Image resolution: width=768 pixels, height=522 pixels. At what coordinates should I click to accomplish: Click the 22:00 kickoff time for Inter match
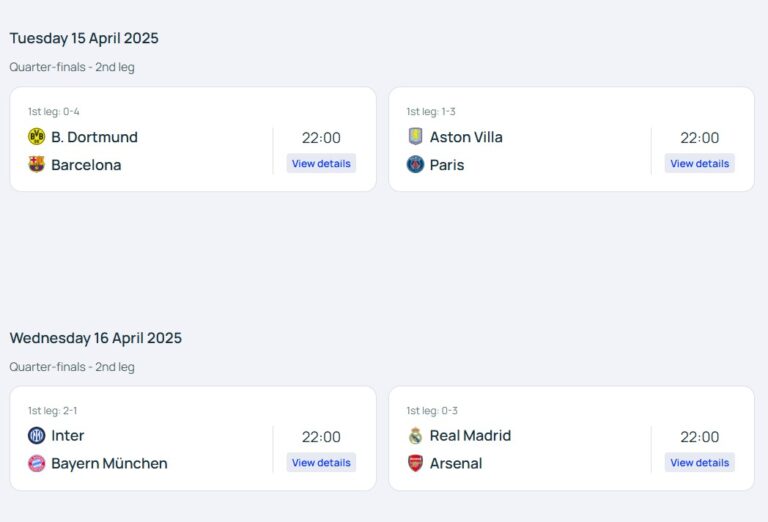pyautogui.click(x=321, y=437)
